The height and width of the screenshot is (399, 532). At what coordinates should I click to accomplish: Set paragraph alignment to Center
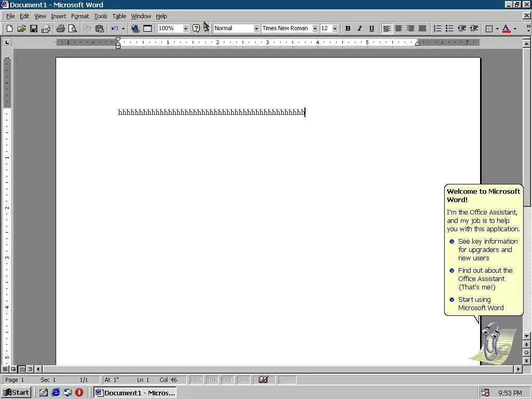[398, 29]
